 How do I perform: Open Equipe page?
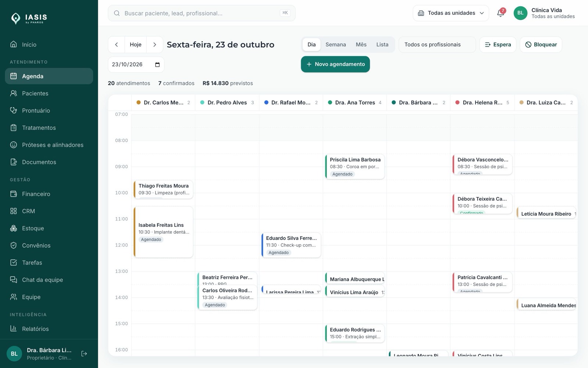[x=49, y=297]
